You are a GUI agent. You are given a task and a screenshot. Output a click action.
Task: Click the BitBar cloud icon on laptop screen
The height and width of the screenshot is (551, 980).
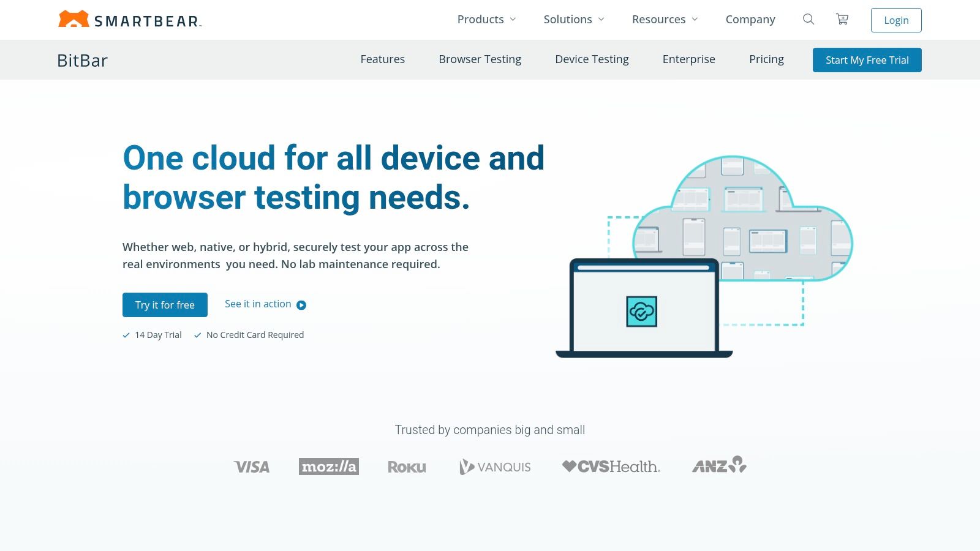pos(641,312)
